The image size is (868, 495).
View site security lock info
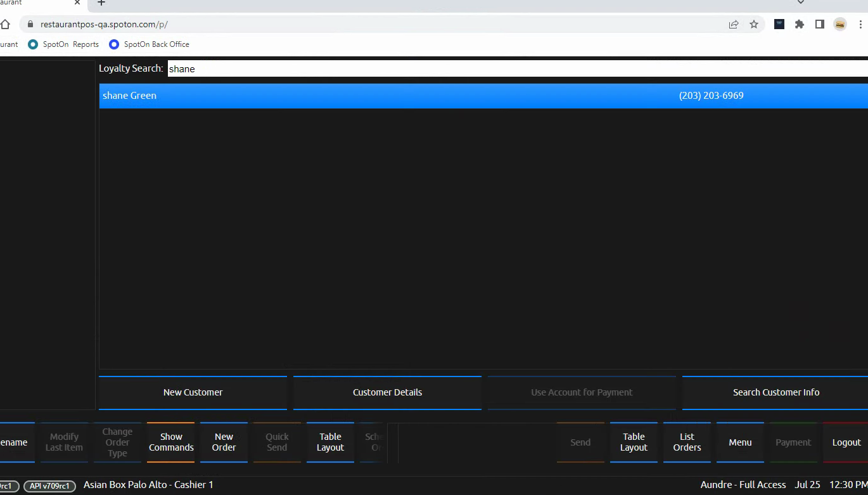pyautogui.click(x=30, y=24)
